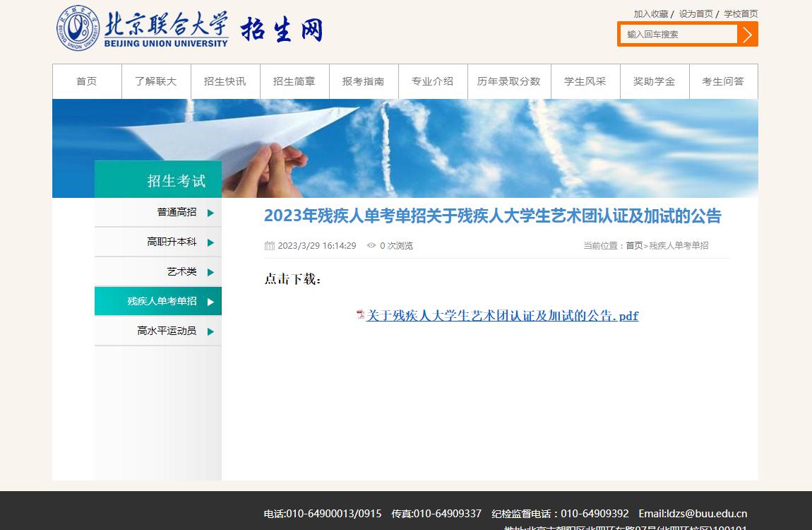Click the 招生网 site title text

(282, 29)
